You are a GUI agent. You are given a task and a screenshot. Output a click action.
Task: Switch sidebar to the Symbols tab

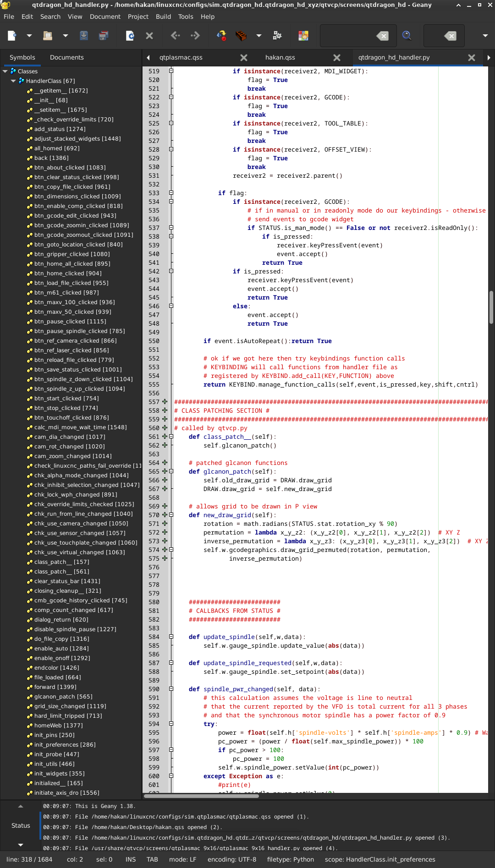click(x=22, y=57)
